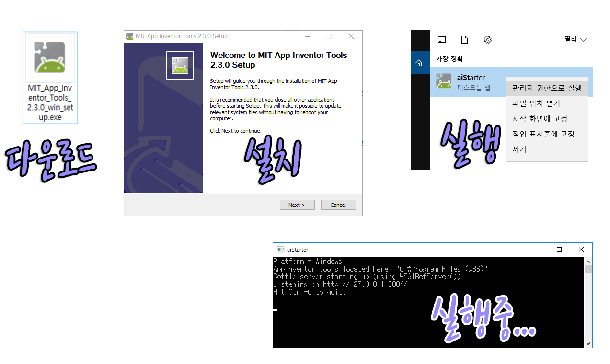Click the 'Click Next to continue.' text

tap(236, 131)
